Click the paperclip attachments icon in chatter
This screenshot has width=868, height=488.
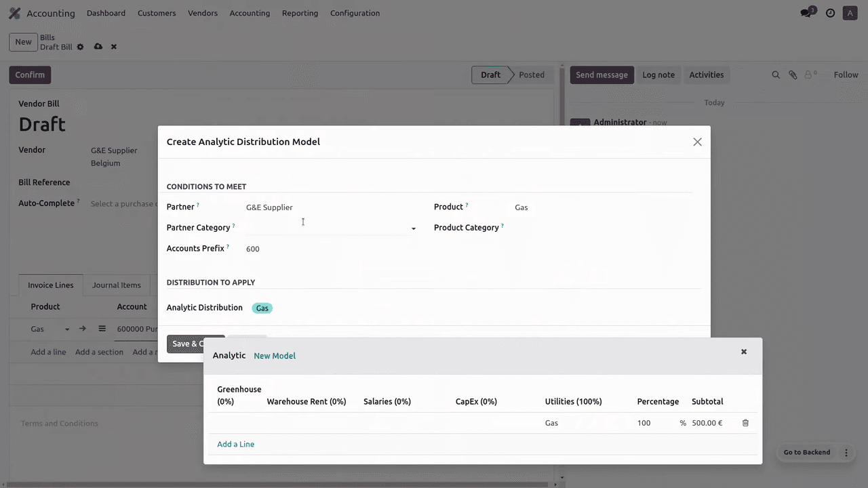(793, 75)
